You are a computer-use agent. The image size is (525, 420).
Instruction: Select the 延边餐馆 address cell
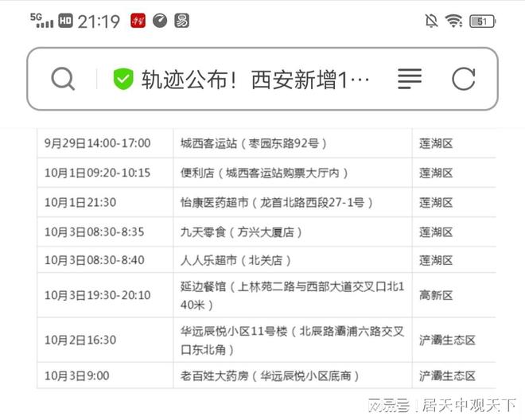(x=293, y=295)
